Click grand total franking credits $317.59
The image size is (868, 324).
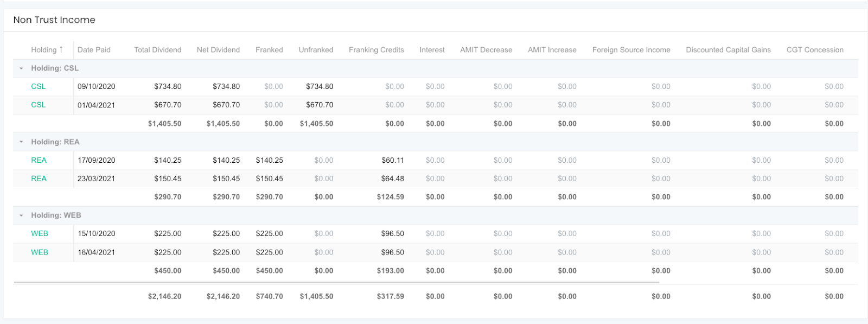(x=391, y=296)
